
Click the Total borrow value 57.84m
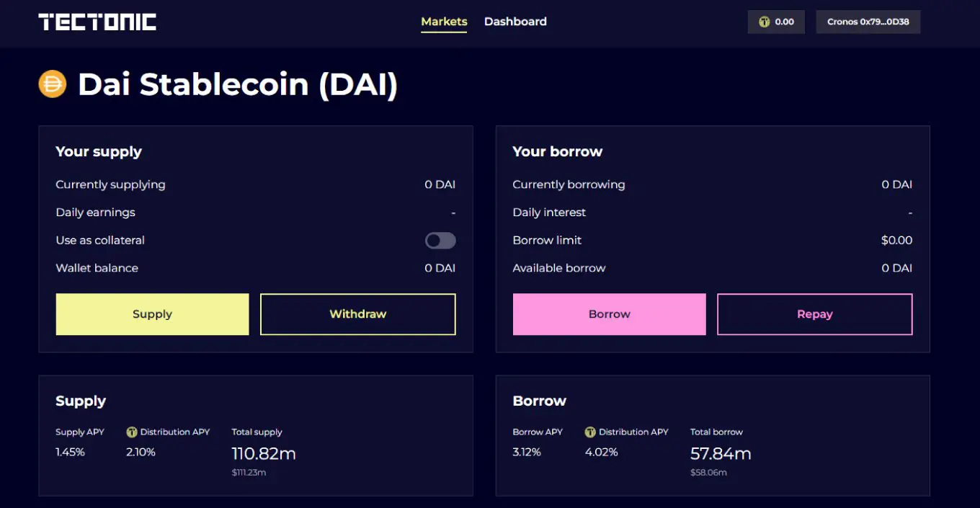[721, 454]
